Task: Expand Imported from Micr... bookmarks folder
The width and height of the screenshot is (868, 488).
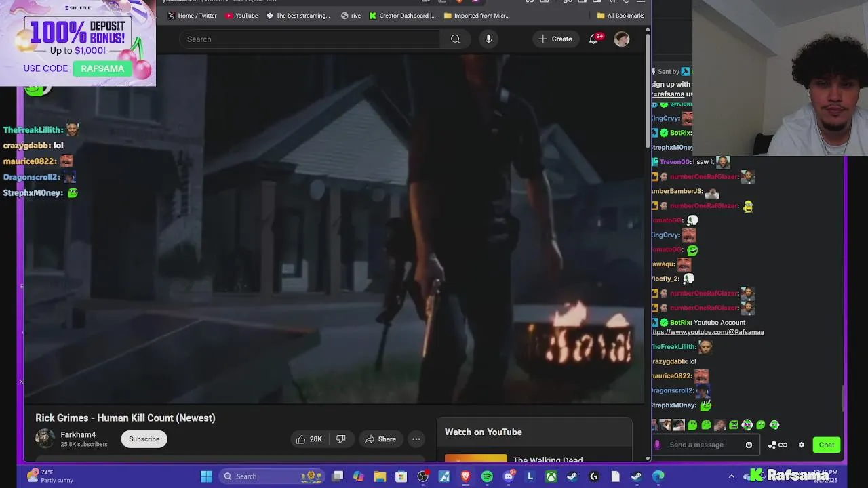Action: point(477,16)
